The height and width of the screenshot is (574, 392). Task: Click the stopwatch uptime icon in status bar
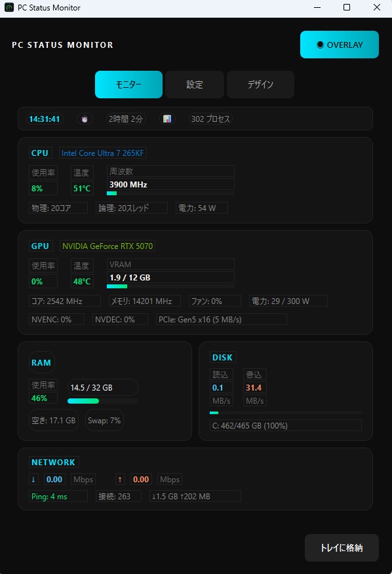point(85,119)
